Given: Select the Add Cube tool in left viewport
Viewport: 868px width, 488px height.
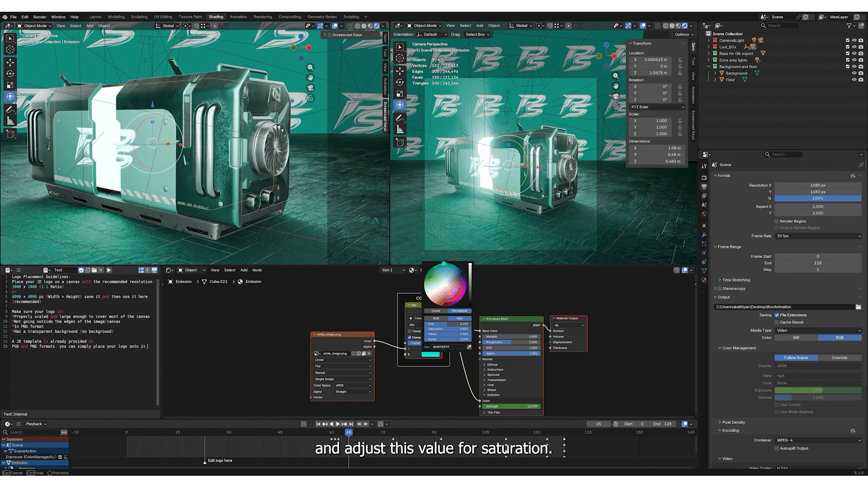Looking at the screenshot, I should point(10,134).
